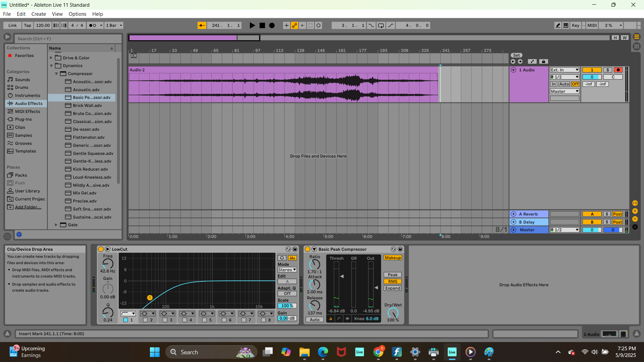Open the Master output routing dropdown on Audio track
Screen dimensions: 644x362
[x=565, y=92]
